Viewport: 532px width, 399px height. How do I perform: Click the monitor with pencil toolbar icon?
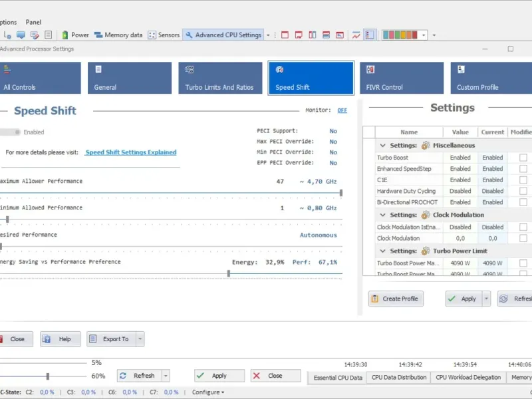[35, 35]
